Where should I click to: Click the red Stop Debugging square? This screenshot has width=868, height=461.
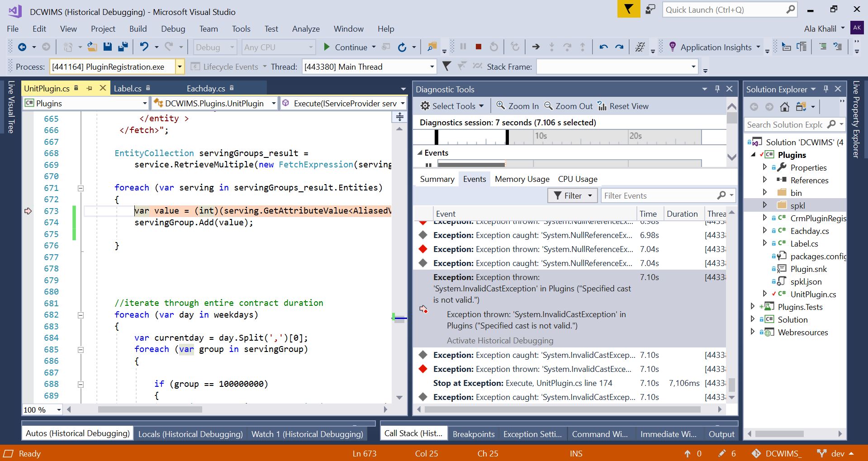[478, 47]
